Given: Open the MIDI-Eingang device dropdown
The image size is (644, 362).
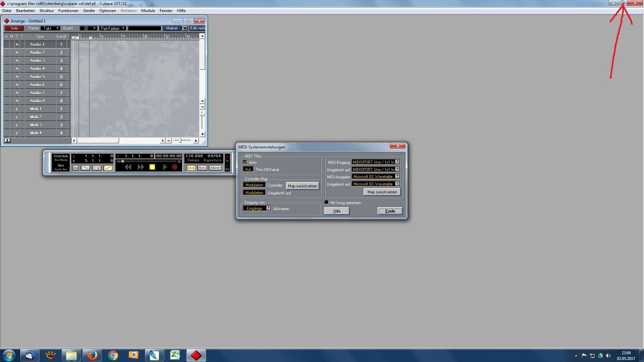Looking at the screenshot, I should [397, 162].
